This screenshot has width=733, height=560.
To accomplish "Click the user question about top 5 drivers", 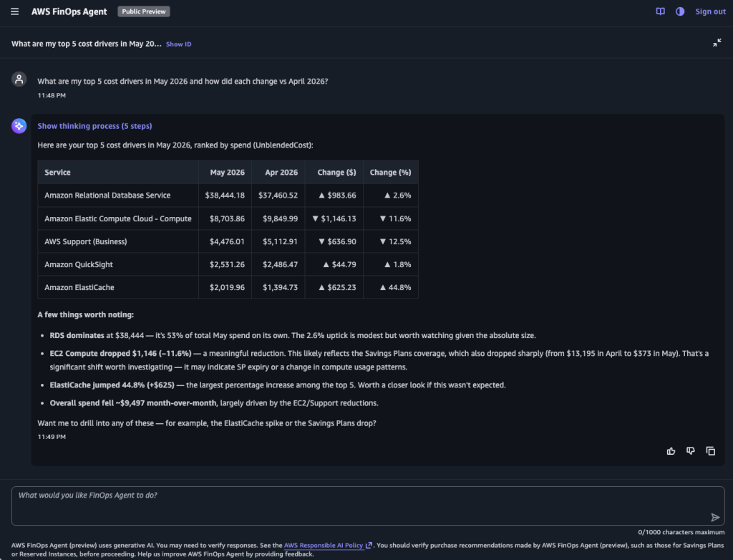I will tap(183, 82).
